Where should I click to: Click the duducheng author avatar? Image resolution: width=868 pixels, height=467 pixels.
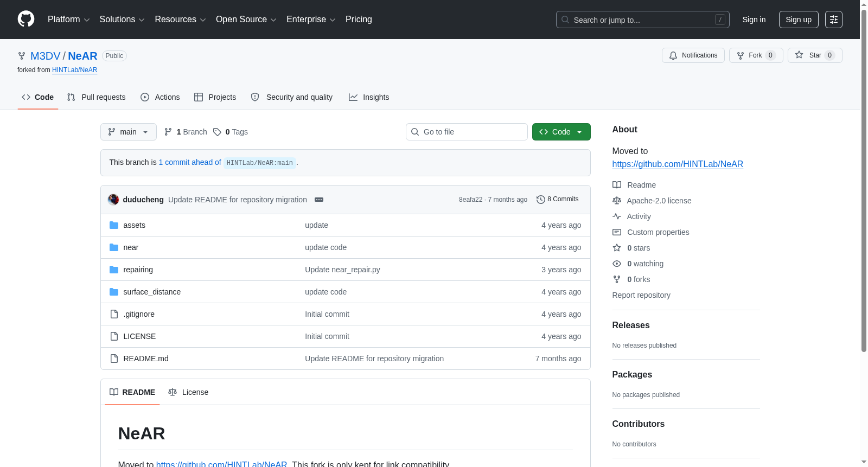[x=113, y=200]
